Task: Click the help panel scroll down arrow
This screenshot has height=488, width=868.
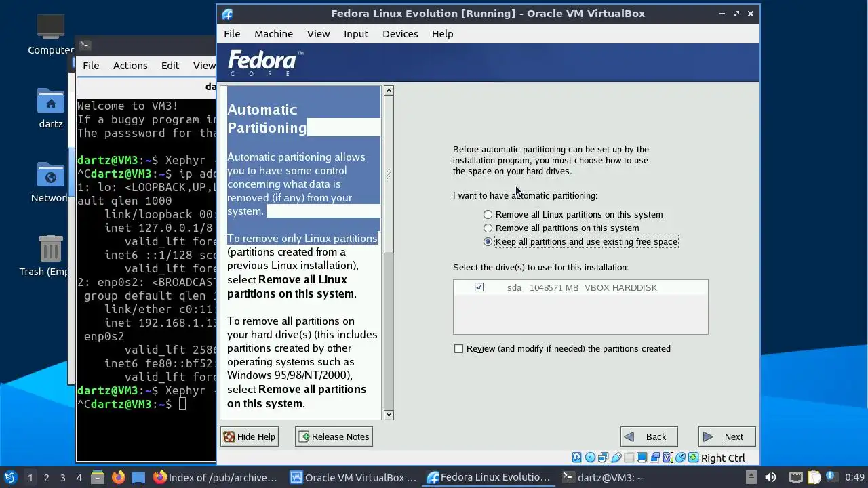Action: coord(389,415)
